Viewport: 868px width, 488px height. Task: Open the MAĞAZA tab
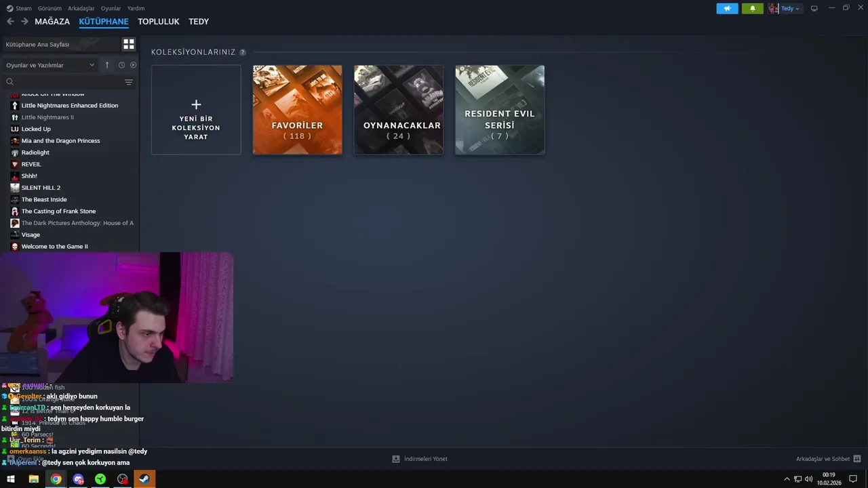(52, 22)
